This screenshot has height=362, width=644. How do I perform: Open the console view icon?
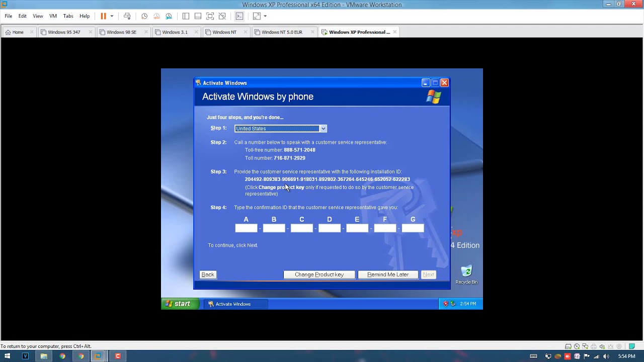coord(239,16)
